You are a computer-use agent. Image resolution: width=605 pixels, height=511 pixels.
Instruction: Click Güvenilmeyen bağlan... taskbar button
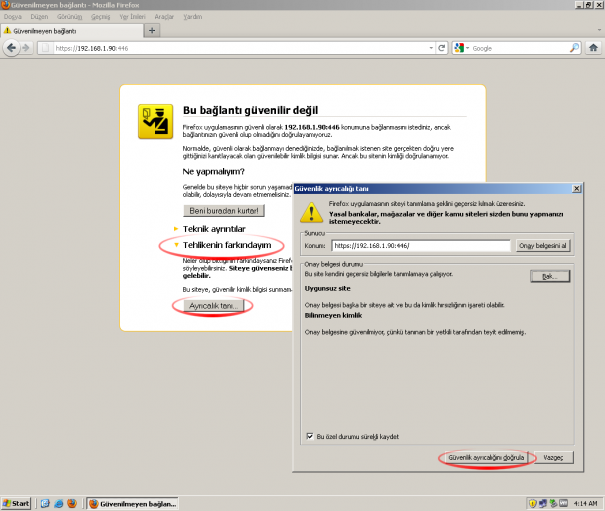coord(132,503)
